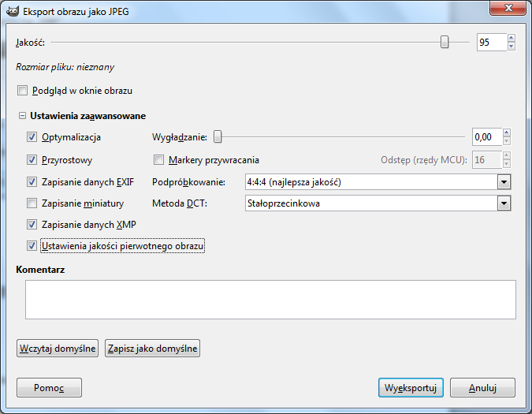Increase Jakość value with up arrow
Image resolution: width=532 pixels, height=414 pixels.
[512, 38]
